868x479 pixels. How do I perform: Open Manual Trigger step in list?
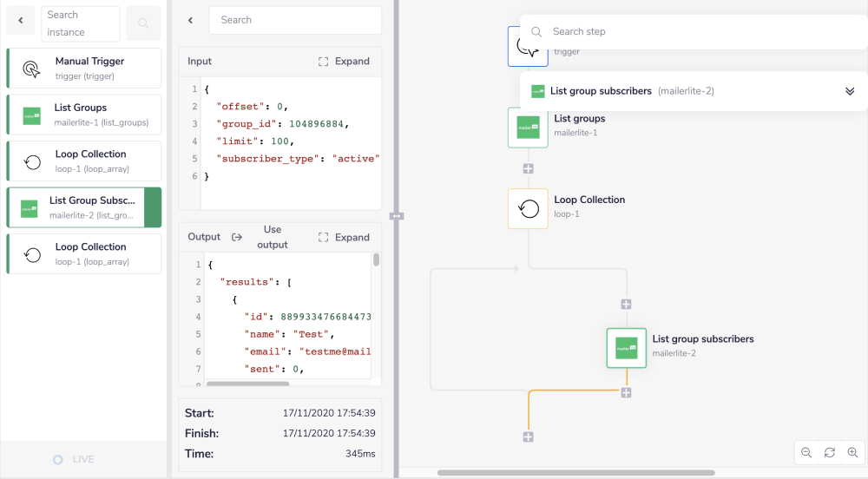84,68
